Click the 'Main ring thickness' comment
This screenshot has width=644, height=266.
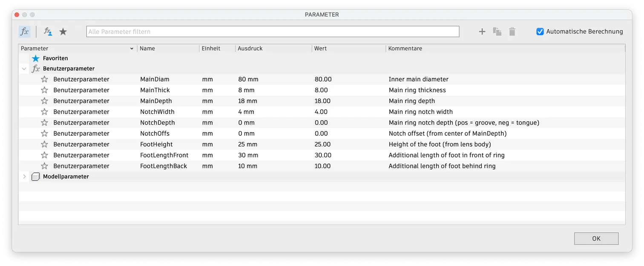417,90
